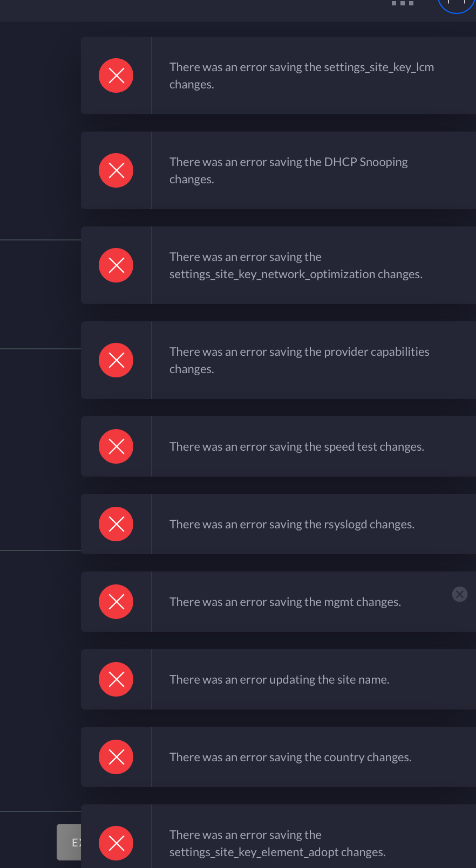The height and width of the screenshot is (868, 476).
Task: Click the speed test error icon
Action: pos(116,446)
